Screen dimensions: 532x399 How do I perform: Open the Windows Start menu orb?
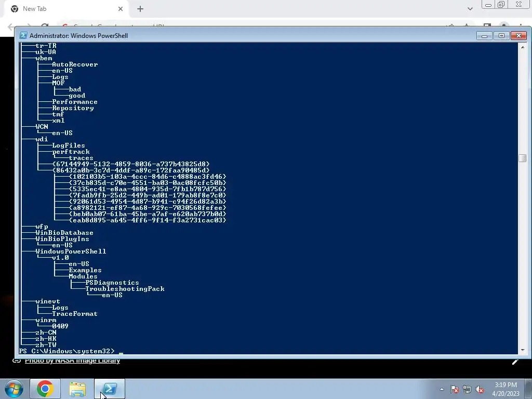point(14,389)
